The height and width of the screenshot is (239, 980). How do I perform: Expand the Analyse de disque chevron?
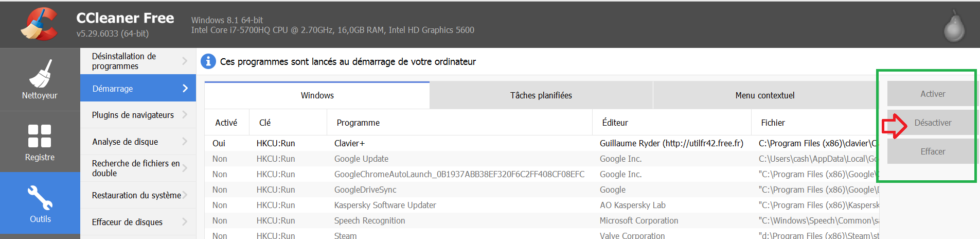(185, 141)
